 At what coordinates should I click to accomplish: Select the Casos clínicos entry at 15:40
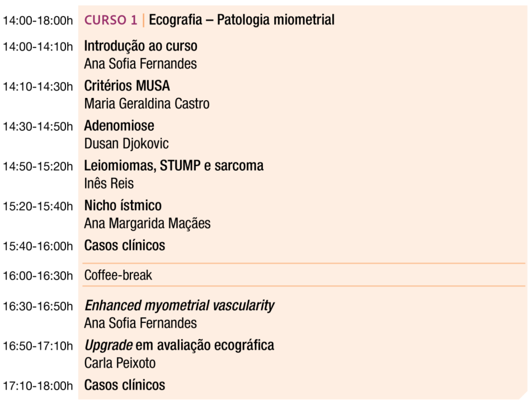[x=124, y=246]
